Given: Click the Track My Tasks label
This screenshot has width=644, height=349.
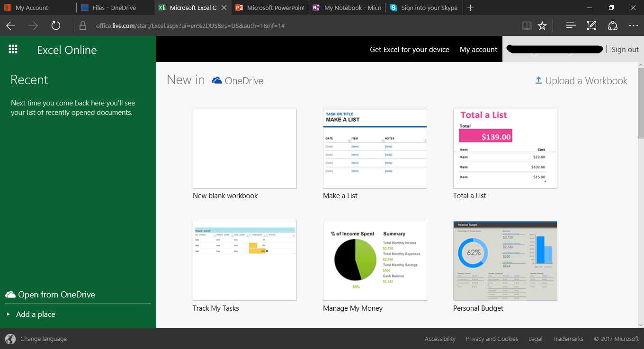Looking at the screenshot, I should point(216,308).
